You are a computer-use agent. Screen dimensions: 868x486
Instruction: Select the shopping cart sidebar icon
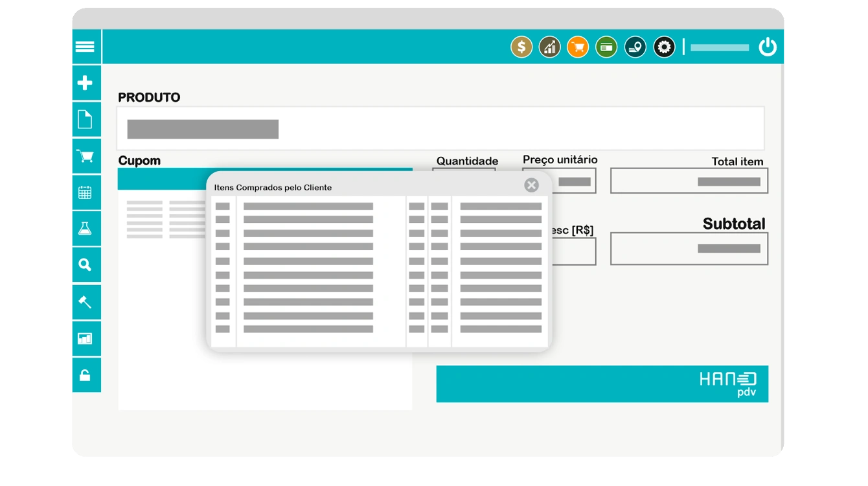(x=85, y=156)
